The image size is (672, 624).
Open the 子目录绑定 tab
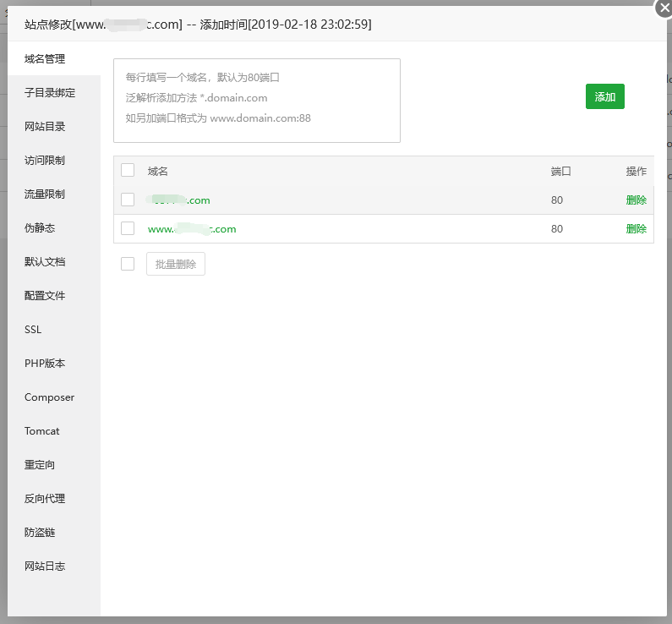pos(50,92)
